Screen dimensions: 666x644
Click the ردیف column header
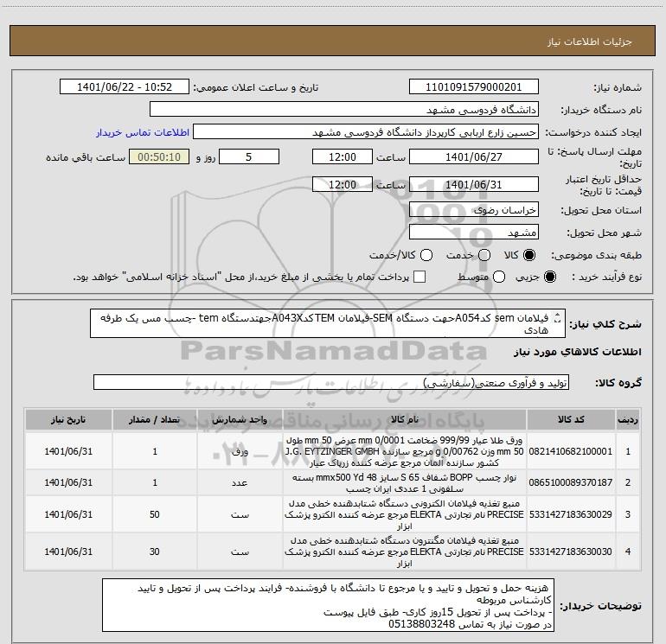[628, 419]
